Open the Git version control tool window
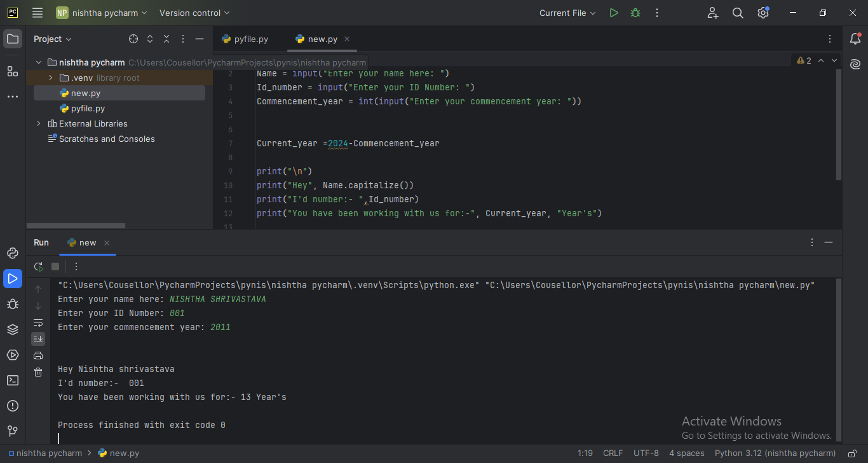 (13, 431)
